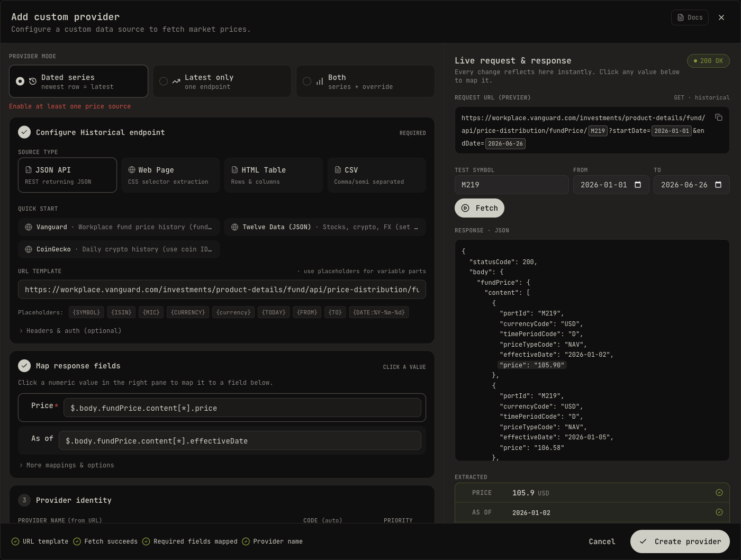Apply the Vanguard quick start preset
The height and width of the screenshot is (560, 741).
pyautogui.click(x=119, y=227)
